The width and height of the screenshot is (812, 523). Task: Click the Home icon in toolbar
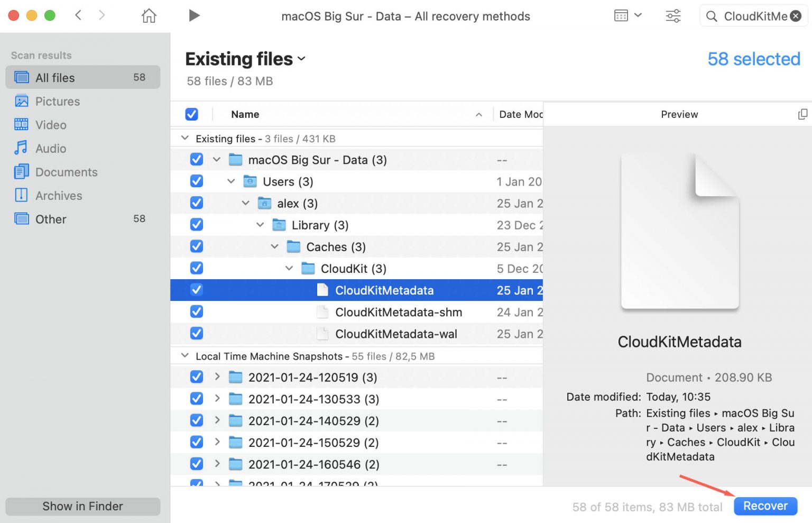(x=149, y=16)
